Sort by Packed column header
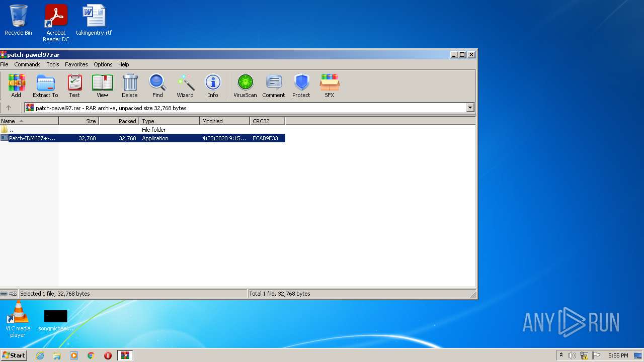The height and width of the screenshot is (362, 644). click(119, 121)
